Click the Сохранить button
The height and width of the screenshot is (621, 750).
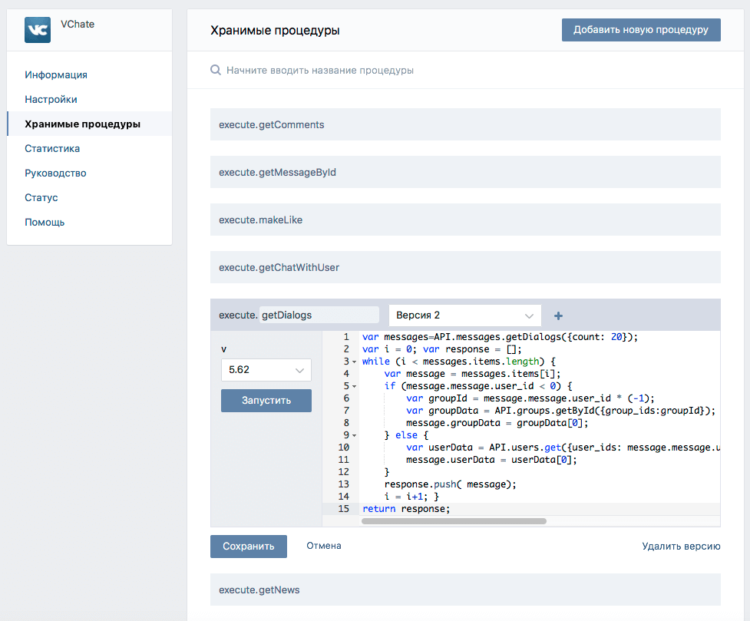coord(248,546)
